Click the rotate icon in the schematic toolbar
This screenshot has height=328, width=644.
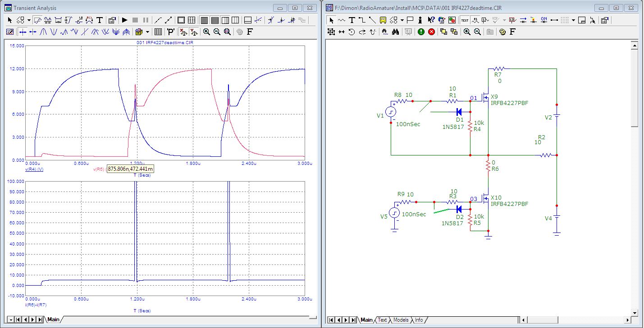(352, 32)
